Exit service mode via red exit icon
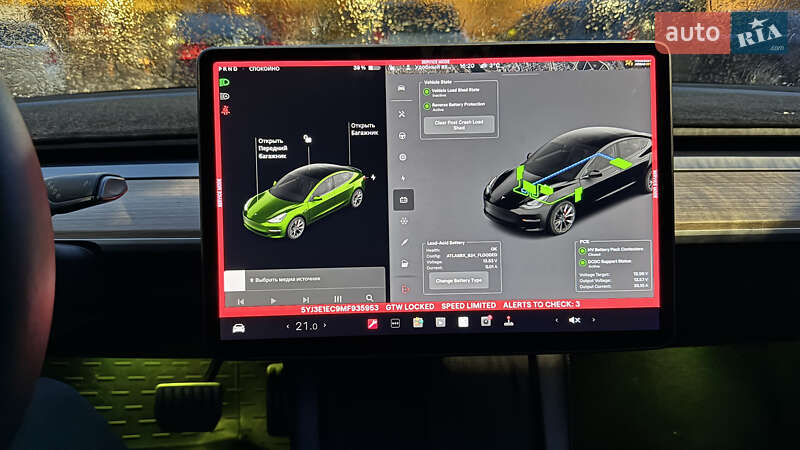The image size is (800, 450). [x=405, y=289]
